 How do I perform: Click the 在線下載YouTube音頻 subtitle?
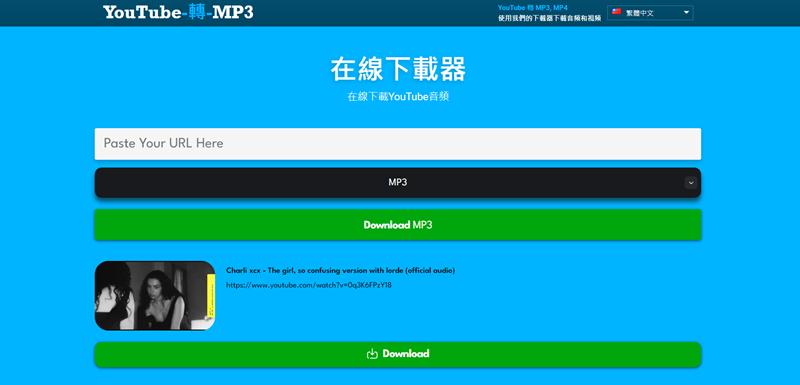[x=398, y=97]
